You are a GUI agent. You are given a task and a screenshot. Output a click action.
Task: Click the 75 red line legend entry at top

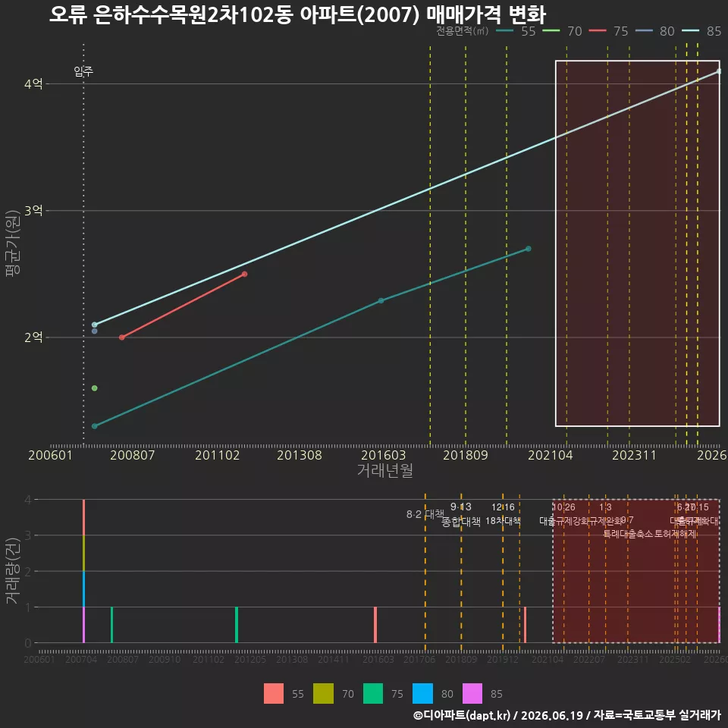point(608,31)
